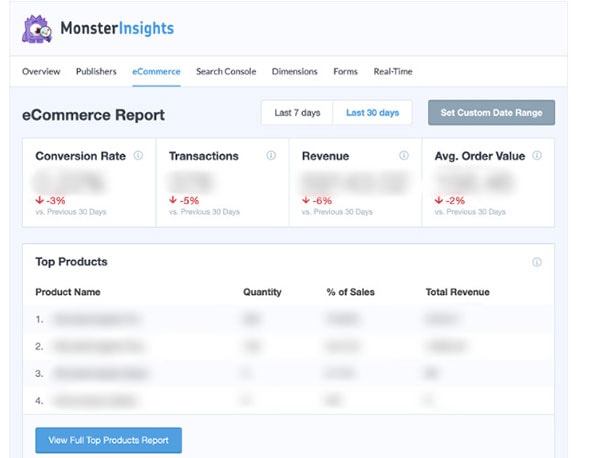The width and height of the screenshot is (600, 458).
Task: Switch to the Publishers tab
Action: [x=96, y=72]
